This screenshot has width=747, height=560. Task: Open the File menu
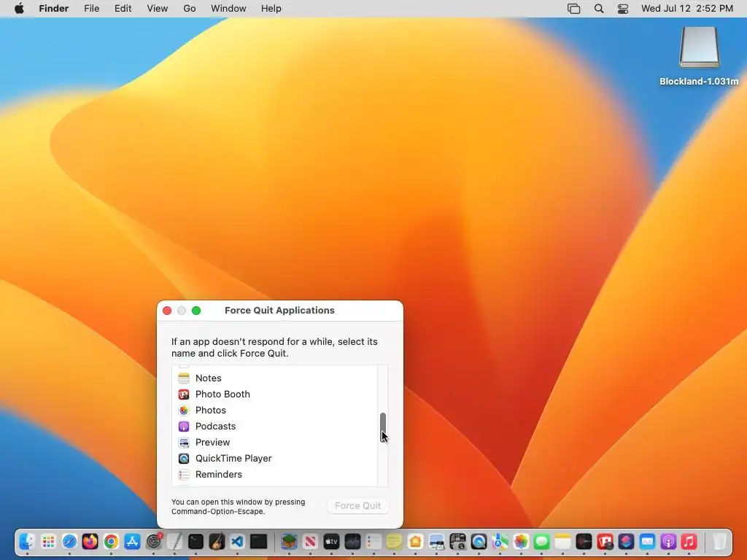91,9
